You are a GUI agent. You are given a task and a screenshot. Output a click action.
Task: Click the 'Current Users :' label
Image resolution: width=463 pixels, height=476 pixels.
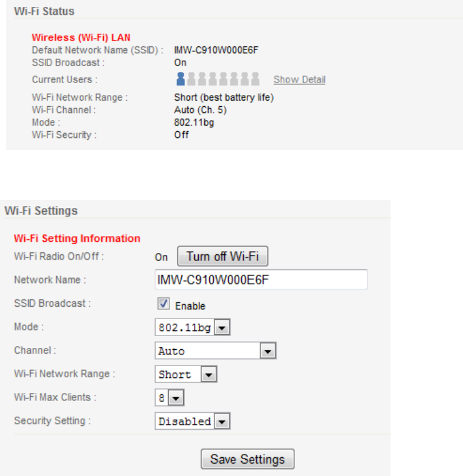[x=64, y=79]
